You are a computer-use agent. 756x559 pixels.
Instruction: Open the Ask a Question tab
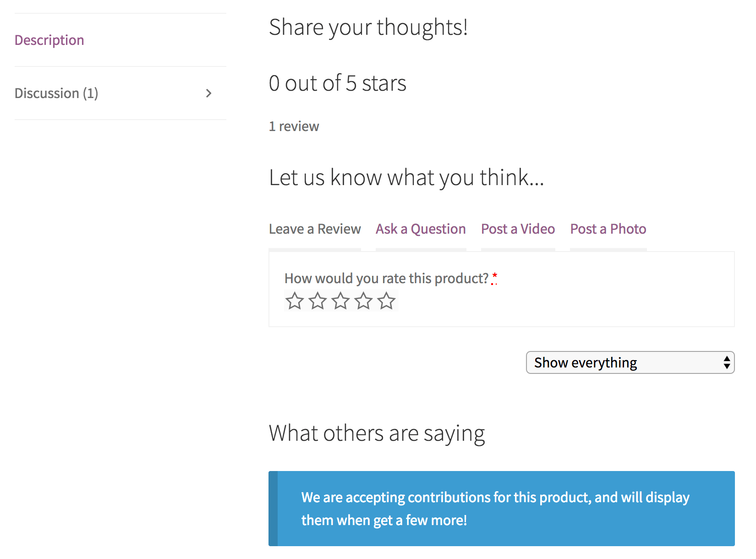coord(421,229)
